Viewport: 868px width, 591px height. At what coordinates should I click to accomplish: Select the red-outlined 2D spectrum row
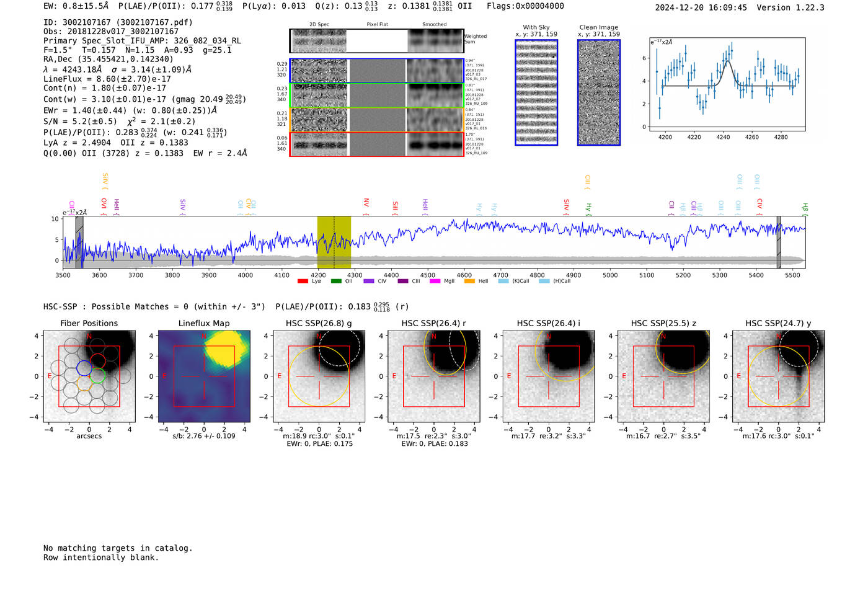377,144
